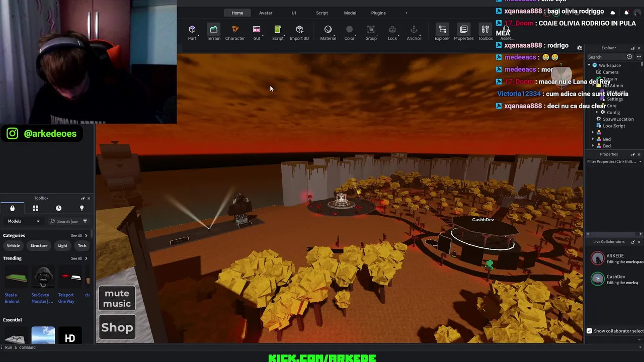This screenshot has height=362, width=644.
Task: Select the Six-Seven Monster model thumbnail
Action: coord(43,278)
